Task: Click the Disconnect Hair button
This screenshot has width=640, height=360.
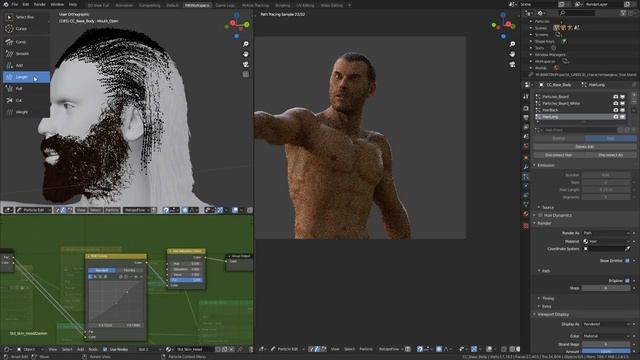Action: pyautogui.click(x=559, y=155)
